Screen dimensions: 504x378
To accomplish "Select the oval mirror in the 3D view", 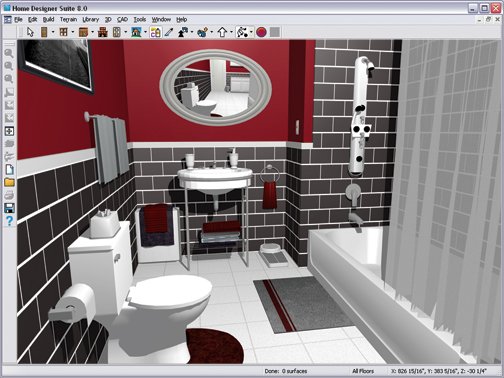I will tap(216, 87).
